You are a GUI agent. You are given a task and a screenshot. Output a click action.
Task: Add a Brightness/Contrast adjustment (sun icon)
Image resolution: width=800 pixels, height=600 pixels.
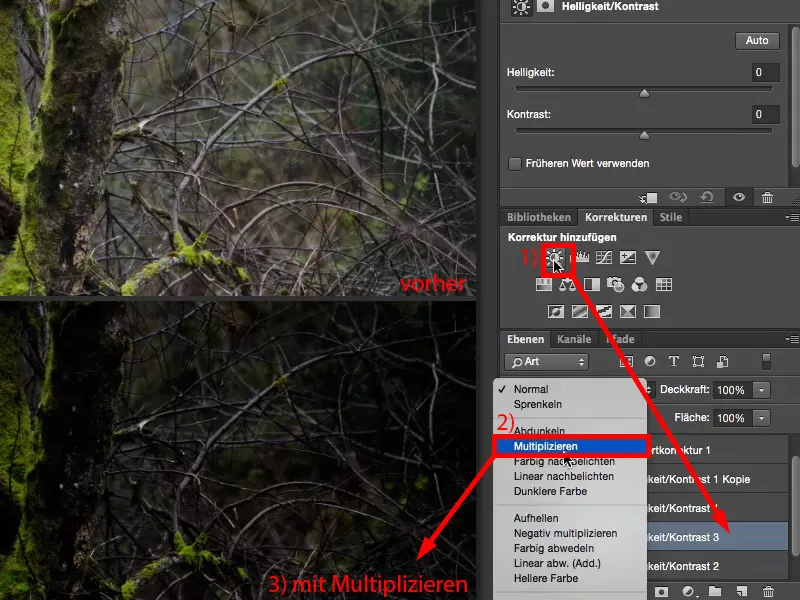point(555,257)
